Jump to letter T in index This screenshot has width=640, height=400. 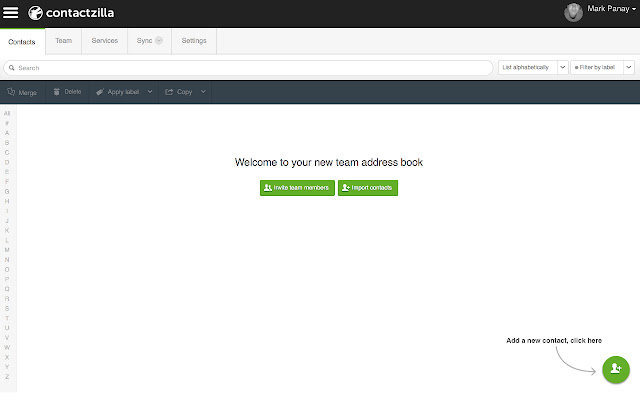pos(7,318)
